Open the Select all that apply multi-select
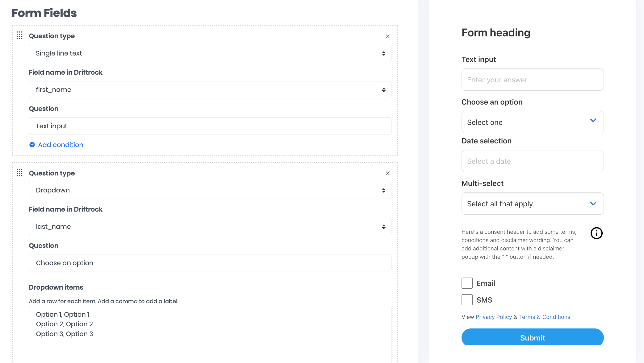The width and height of the screenshot is (644, 363). [x=532, y=204]
